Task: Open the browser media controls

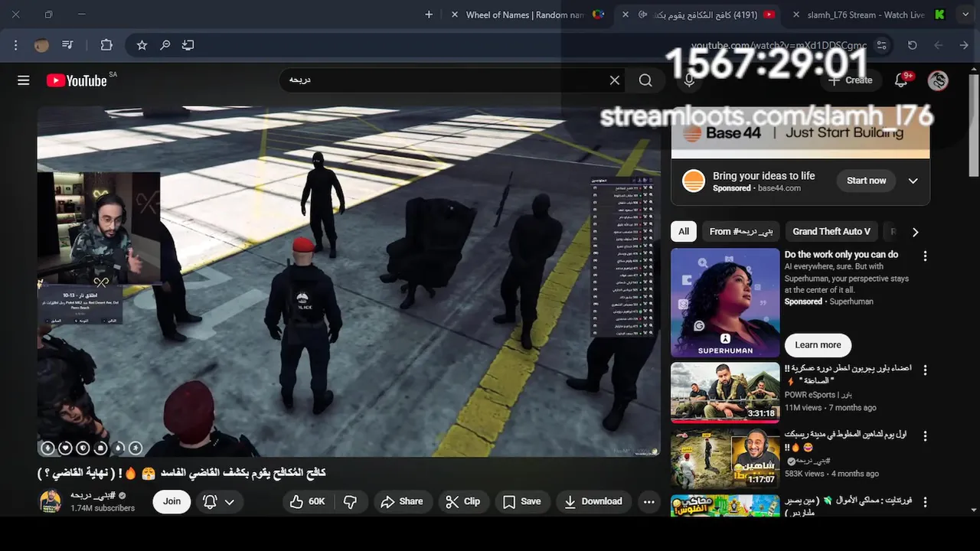Action: 67,45
